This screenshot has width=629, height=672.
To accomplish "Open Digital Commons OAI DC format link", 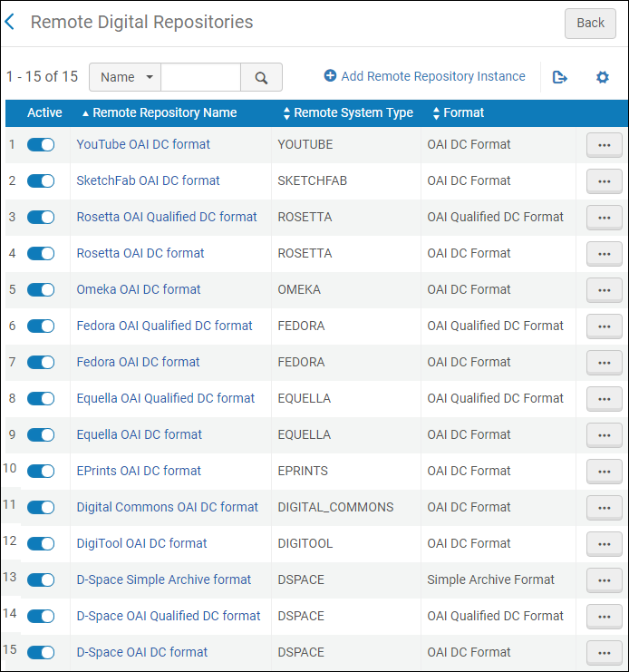I will [x=167, y=507].
